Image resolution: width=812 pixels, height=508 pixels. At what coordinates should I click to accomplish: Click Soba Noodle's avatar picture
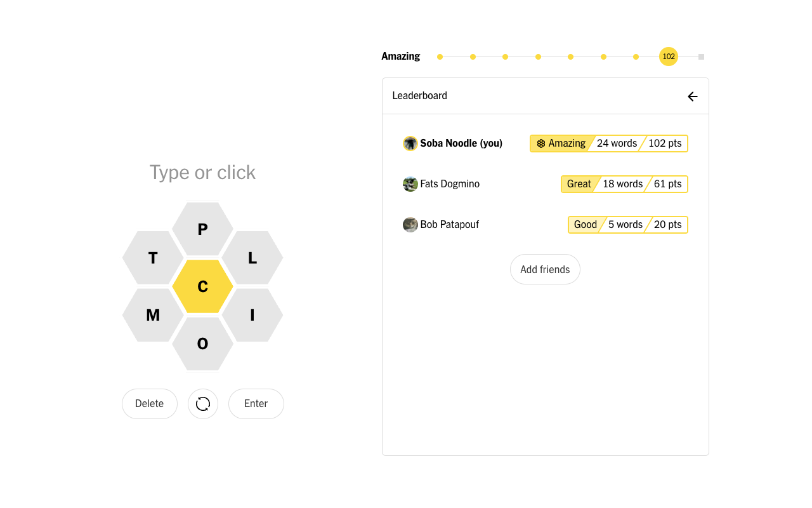(410, 144)
